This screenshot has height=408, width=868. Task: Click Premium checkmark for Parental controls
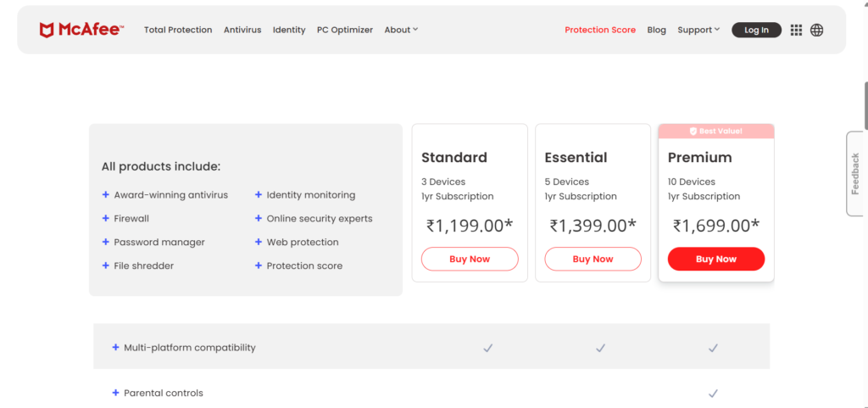point(713,393)
